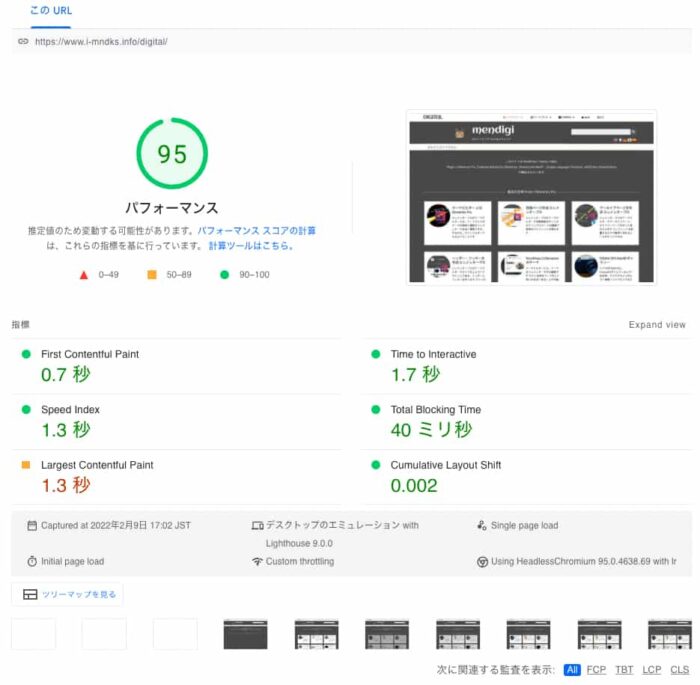Click the desktop emulation device icon
700x685 pixels.
pos(258,526)
